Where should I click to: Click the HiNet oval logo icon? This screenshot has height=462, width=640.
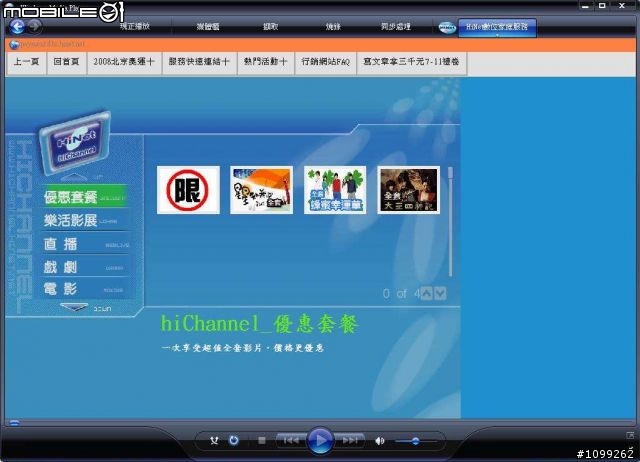tap(447, 27)
